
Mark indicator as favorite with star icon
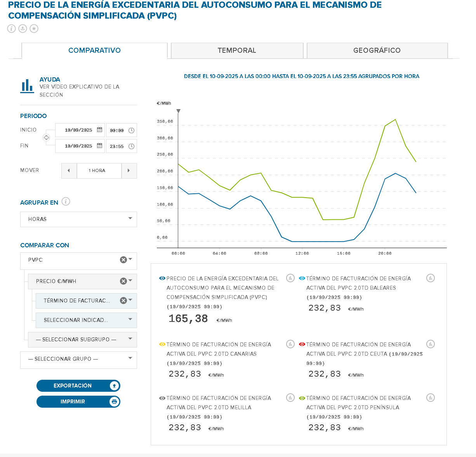[34, 28]
